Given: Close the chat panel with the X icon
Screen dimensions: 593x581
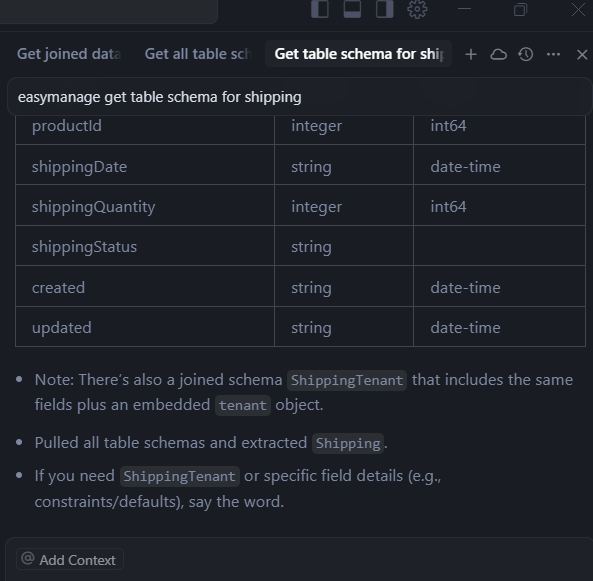Looking at the screenshot, I should (582, 54).
